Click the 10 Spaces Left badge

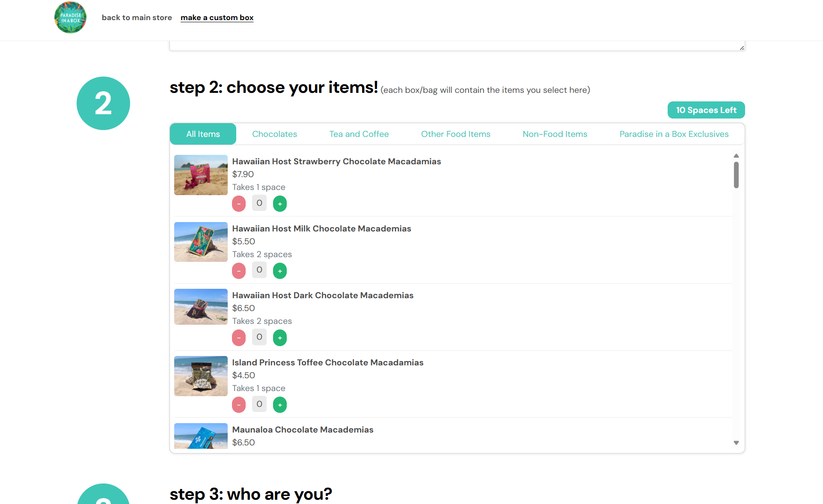coord(706,110)
